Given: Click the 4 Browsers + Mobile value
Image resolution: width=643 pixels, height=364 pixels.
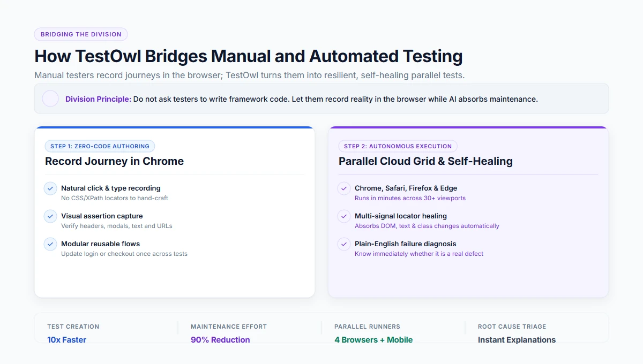Looking at the screenshot, I should pyautogui.click(x=373, y=339).
